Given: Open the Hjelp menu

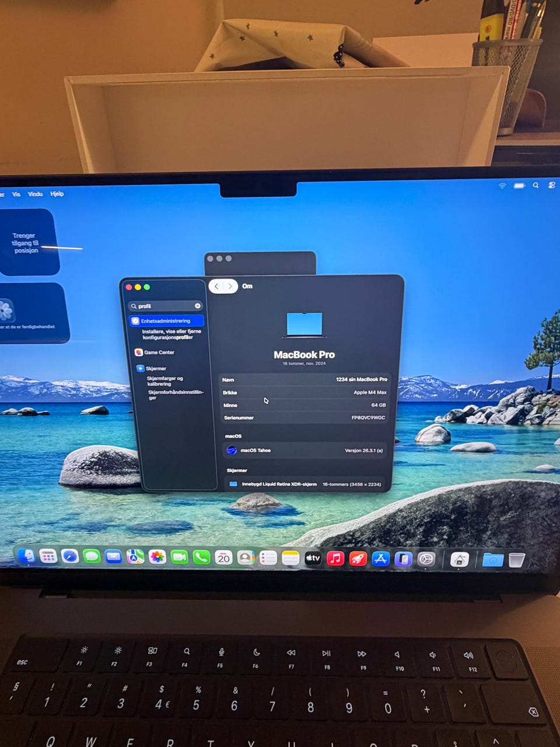Looking at the screenshot, I should click(57, 194).
